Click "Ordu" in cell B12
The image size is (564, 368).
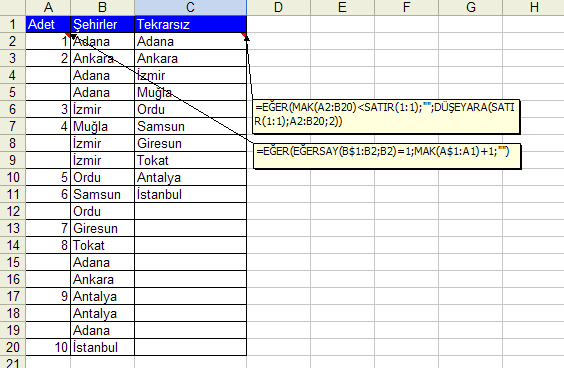pyautogui.click(x=87, y=211)
